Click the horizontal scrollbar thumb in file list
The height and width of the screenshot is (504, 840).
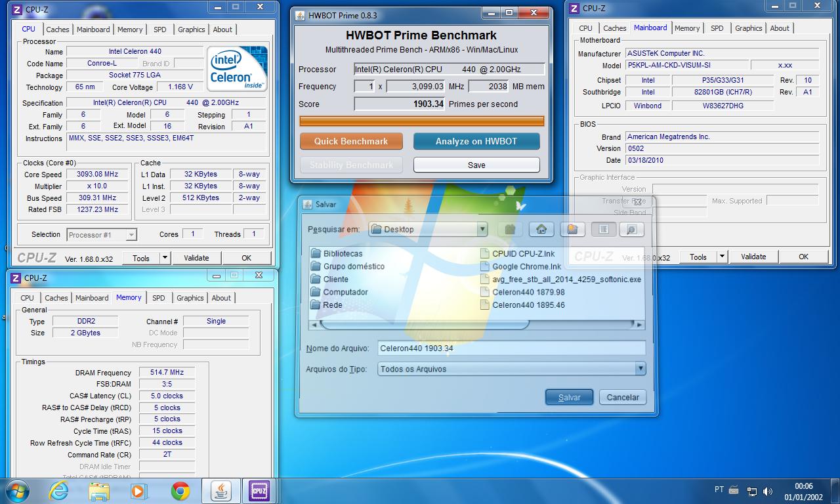[425, 325]
